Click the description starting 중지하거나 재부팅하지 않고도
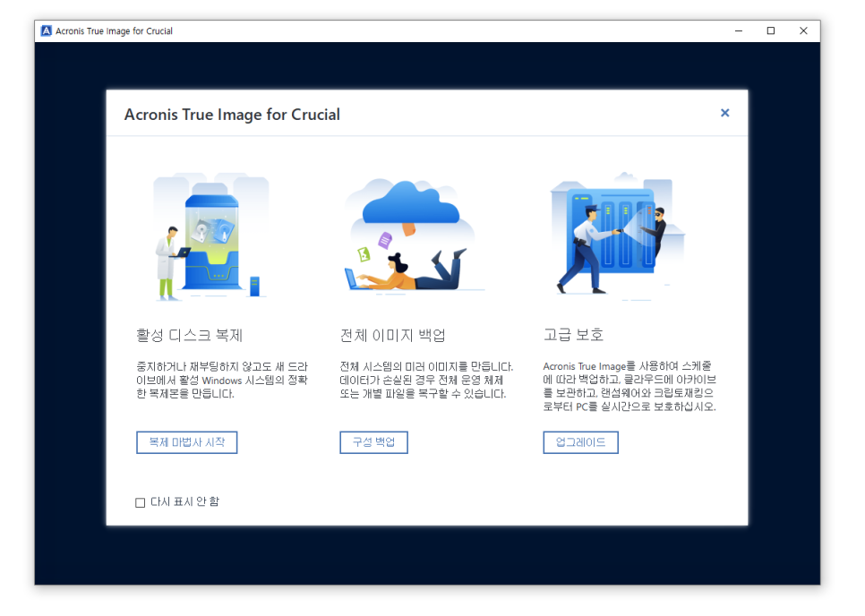 pos(222,380)
